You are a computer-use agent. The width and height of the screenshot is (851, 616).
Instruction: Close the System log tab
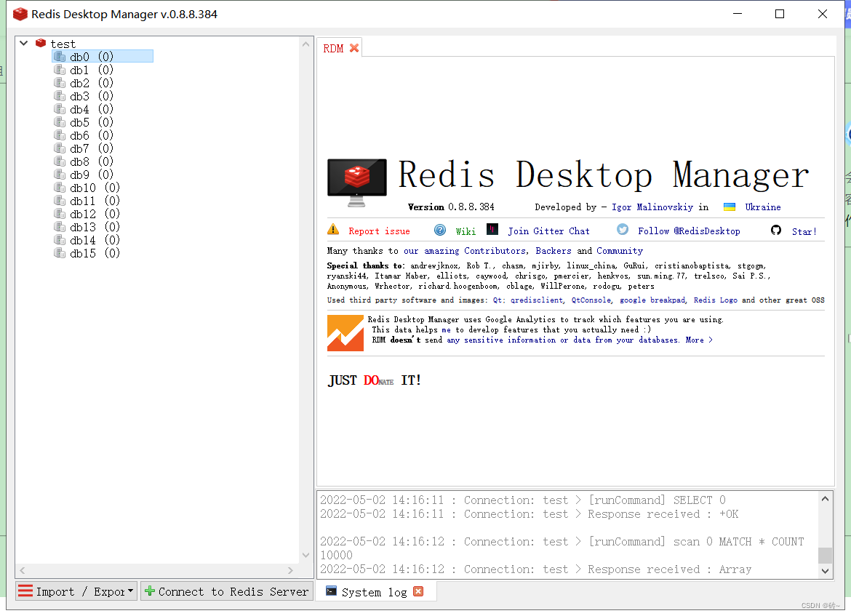coord(418,591)
